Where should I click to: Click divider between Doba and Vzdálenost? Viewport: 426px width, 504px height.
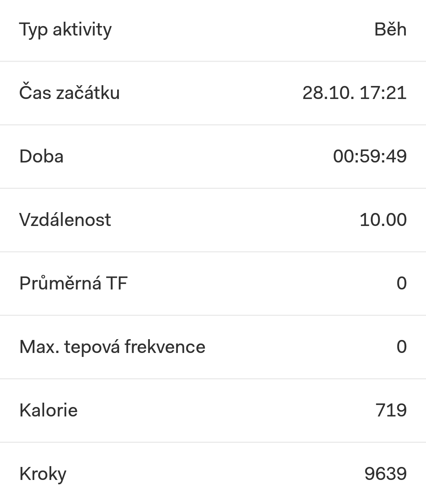click(x=213, y=189)
